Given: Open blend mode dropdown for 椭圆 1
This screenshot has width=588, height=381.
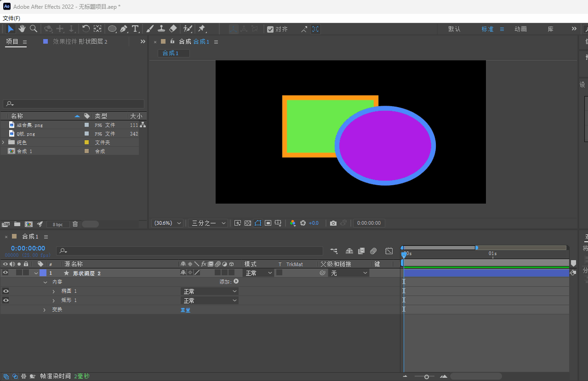Looking at the screenshot, I should pyautogui.click(x=210, y=291).
